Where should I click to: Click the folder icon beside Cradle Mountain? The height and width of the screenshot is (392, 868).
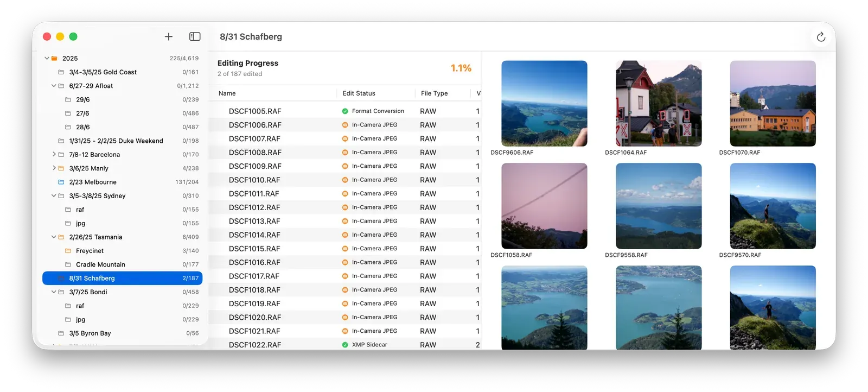click(x=68, y=264)
